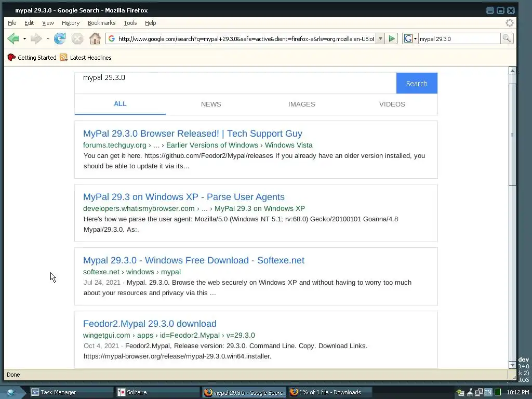This screenshot has width=532, height=399.
Task: Click the Google favicon in address bar
Action: (x=112, y=38)
